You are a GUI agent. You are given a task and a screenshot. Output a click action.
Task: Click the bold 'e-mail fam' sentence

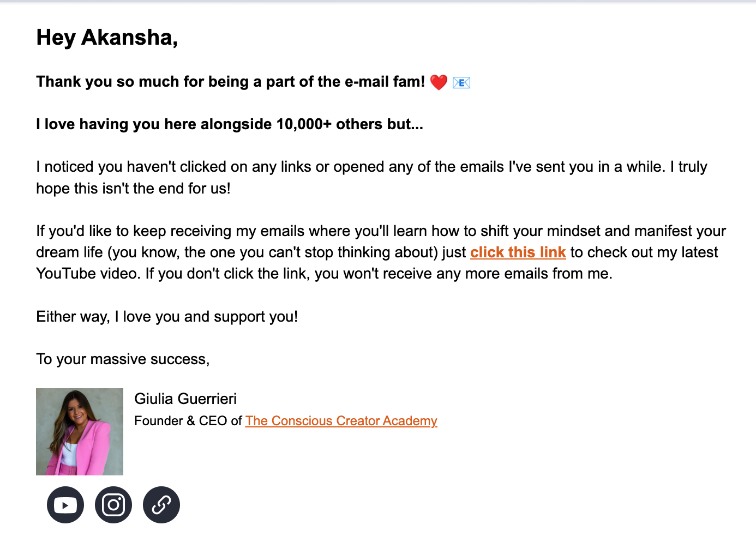[229, 81]
